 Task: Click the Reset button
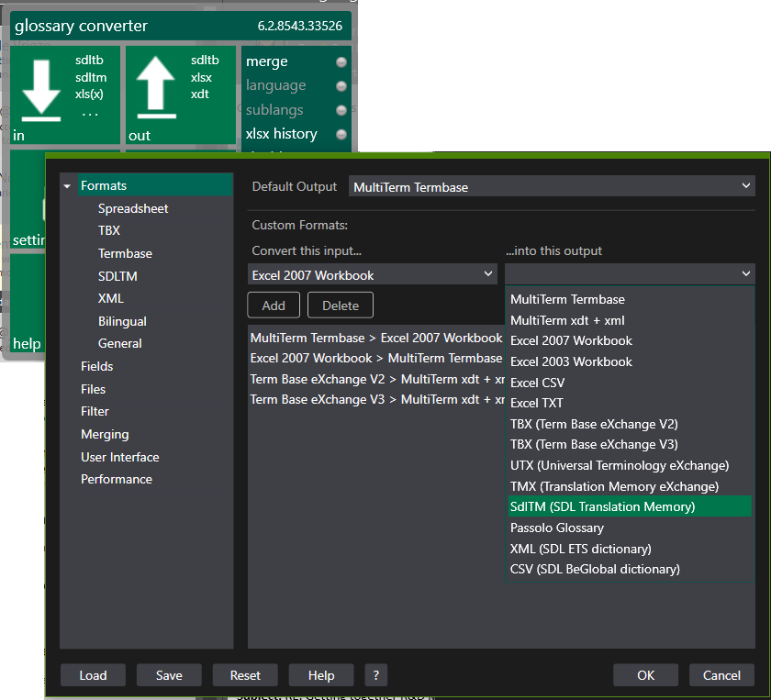click(x=244, y=674)
